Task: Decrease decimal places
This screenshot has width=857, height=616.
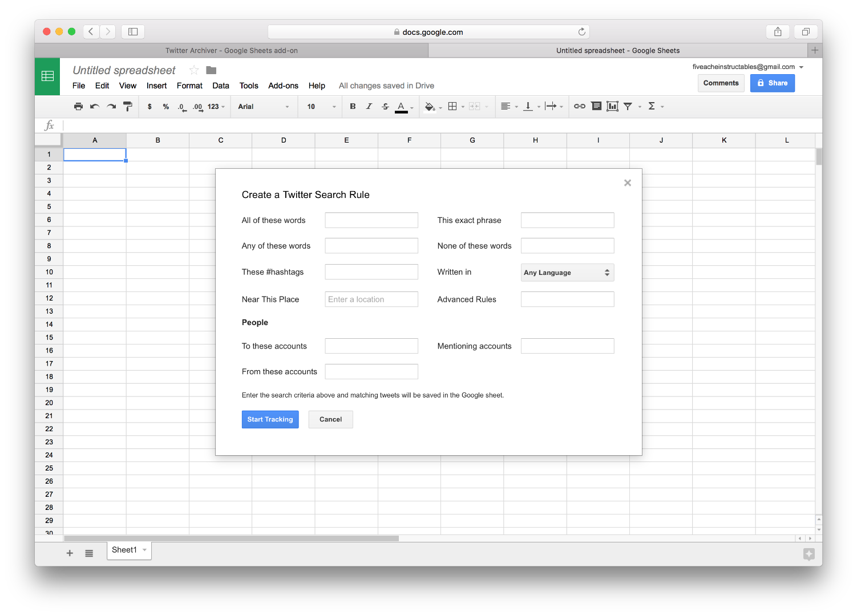Action: [181, 106]
